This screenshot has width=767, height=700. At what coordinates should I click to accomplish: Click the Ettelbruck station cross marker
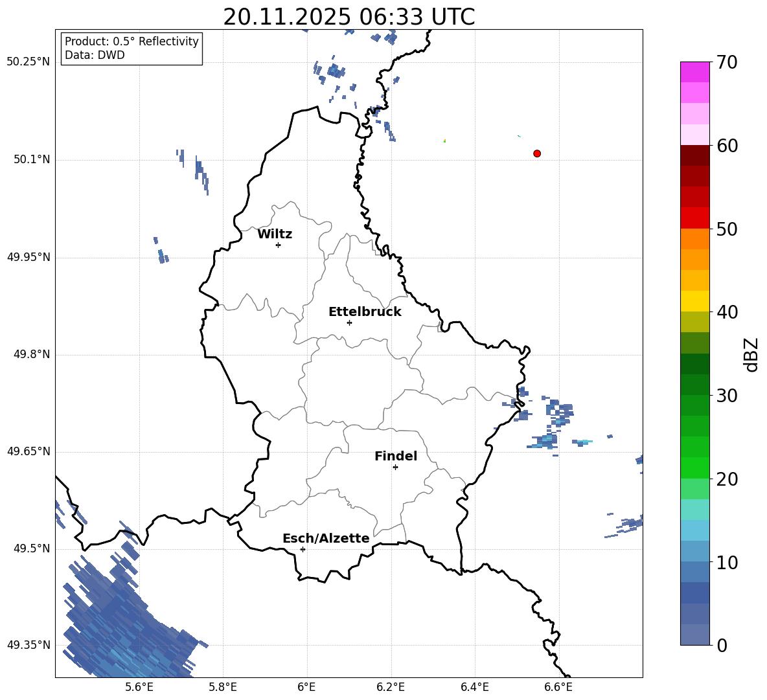point(349,322)
